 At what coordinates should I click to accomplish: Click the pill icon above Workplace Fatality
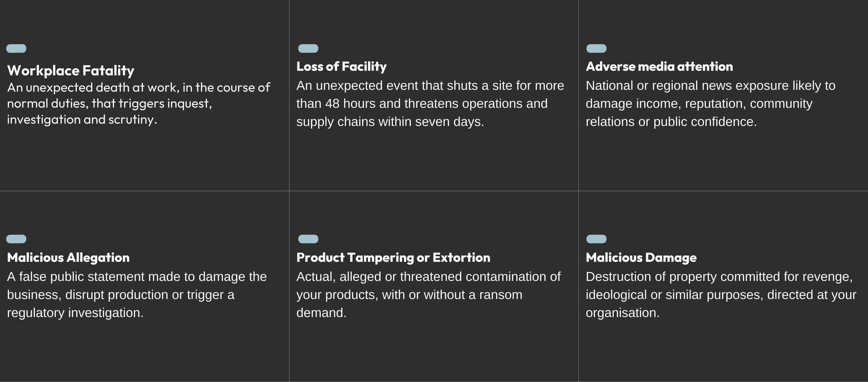coord(16,49)
